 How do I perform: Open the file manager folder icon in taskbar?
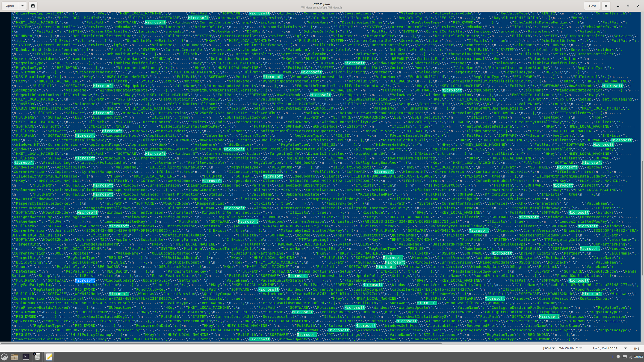click(14, 357)
